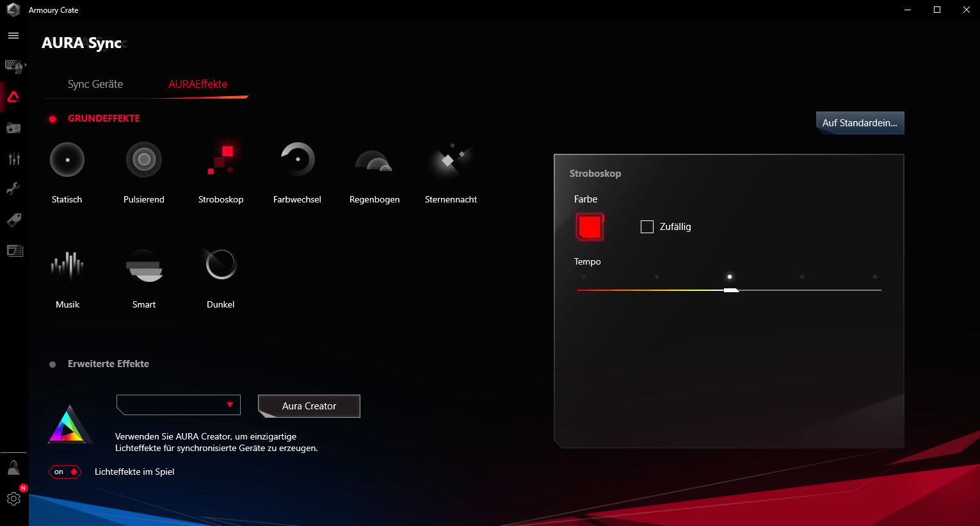Viewport: 980px width, 526px height.
Task: Open the red Farbe color swatch
Action: click(590, 227)
